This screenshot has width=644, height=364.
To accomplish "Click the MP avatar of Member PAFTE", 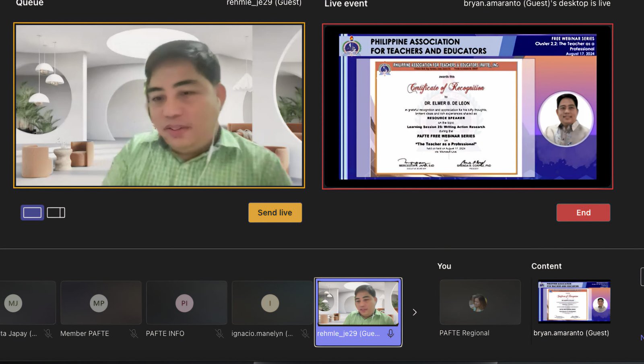I will pos(99,303).
